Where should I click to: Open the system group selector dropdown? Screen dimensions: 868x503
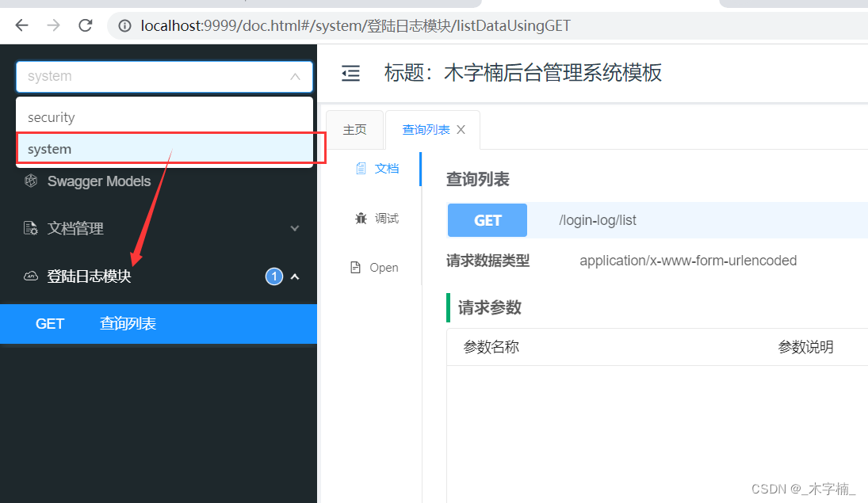click(164, 75)
